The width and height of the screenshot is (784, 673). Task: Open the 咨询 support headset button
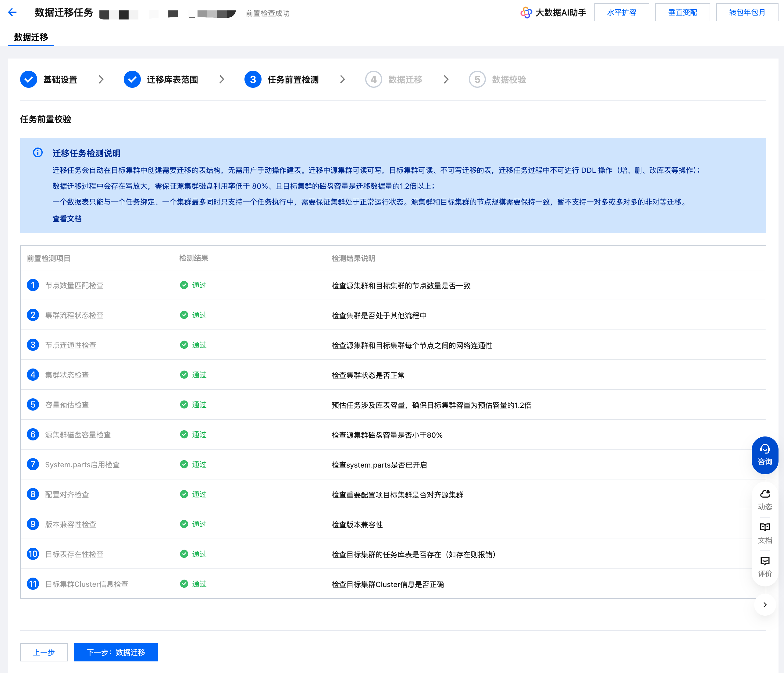[x=764, y=454]
